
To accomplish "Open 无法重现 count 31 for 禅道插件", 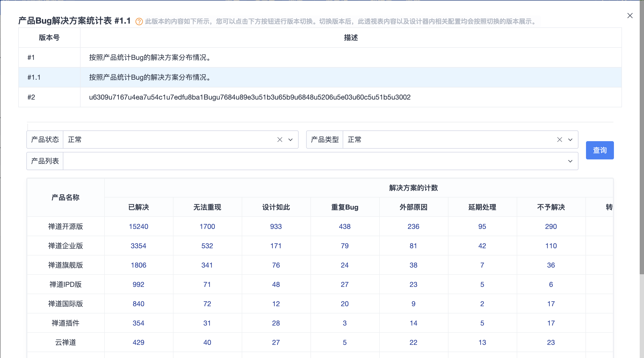I will pyautogui.click(x=207, y=323).
